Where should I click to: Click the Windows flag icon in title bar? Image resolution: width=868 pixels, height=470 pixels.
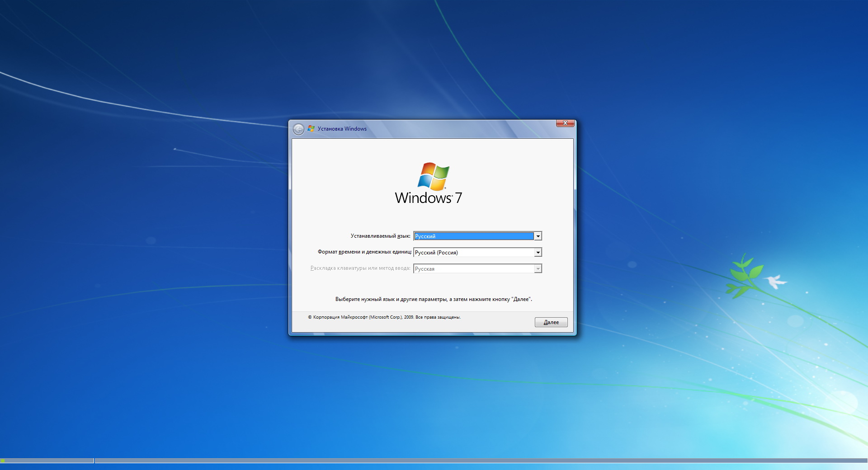tap(311, 129)
